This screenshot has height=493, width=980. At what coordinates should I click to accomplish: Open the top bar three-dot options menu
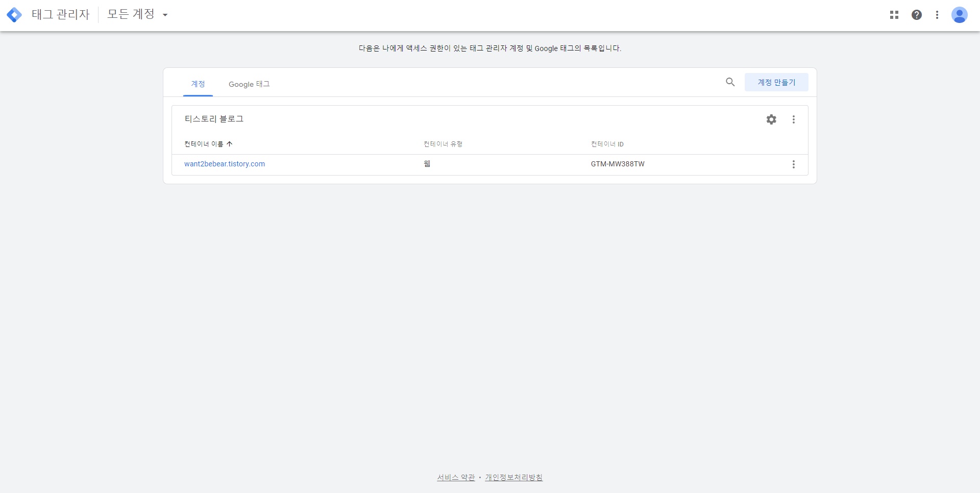click(x=937, y=15)
